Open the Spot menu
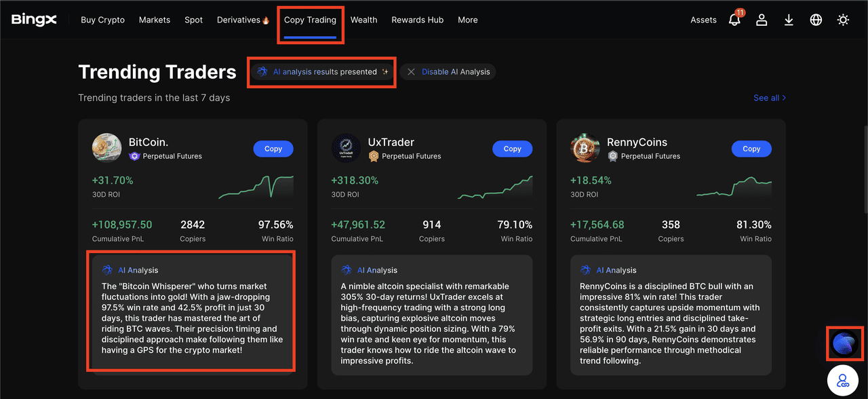Image resolution: width=868 pixels, height=399 pixels. pyautogui.click(x=193, y=20)
